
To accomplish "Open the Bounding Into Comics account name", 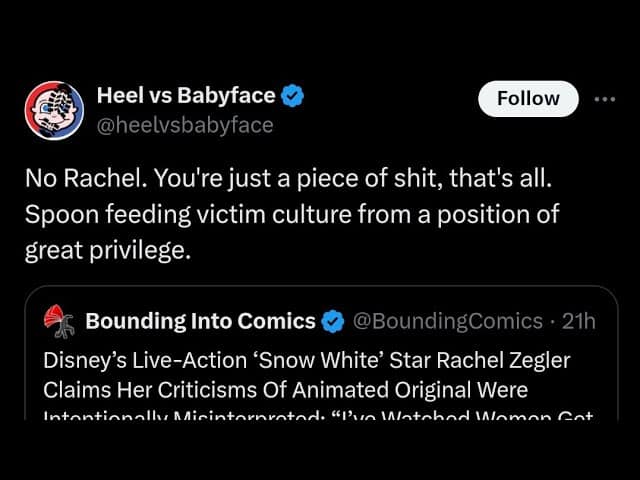I will point(200,322).
